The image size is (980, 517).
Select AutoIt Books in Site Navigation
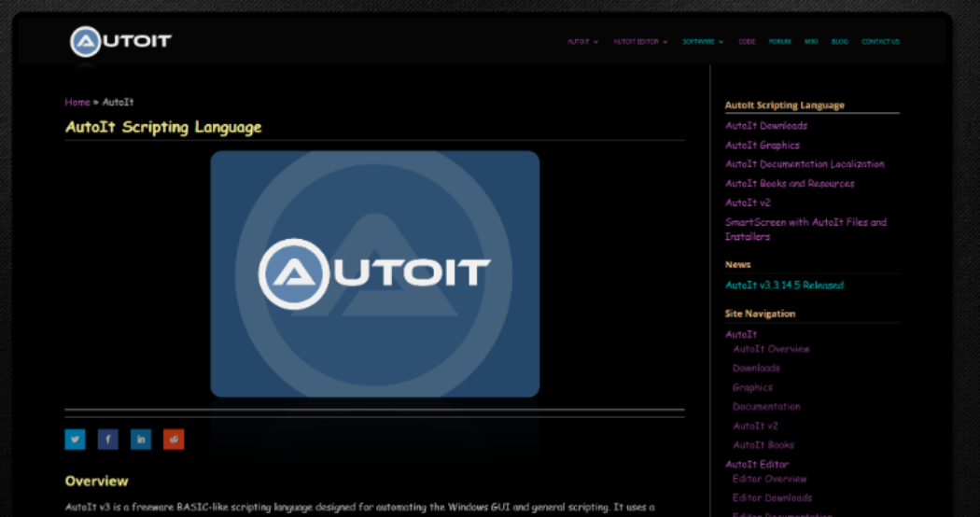tap(763, 445)
